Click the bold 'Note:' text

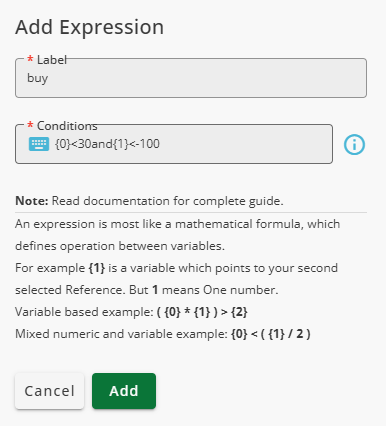click(x=32, y=201)
